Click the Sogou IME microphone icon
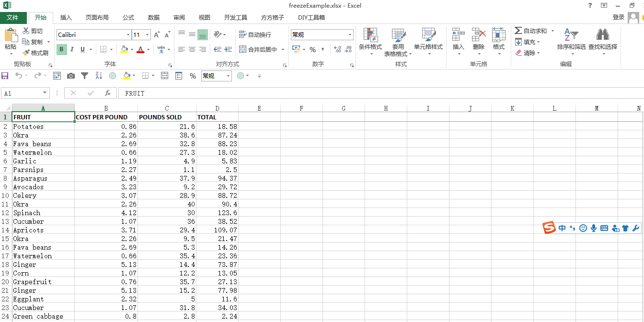Image resolution: width=644 pixels, height=322 pixels. click(x=594, y=228)
